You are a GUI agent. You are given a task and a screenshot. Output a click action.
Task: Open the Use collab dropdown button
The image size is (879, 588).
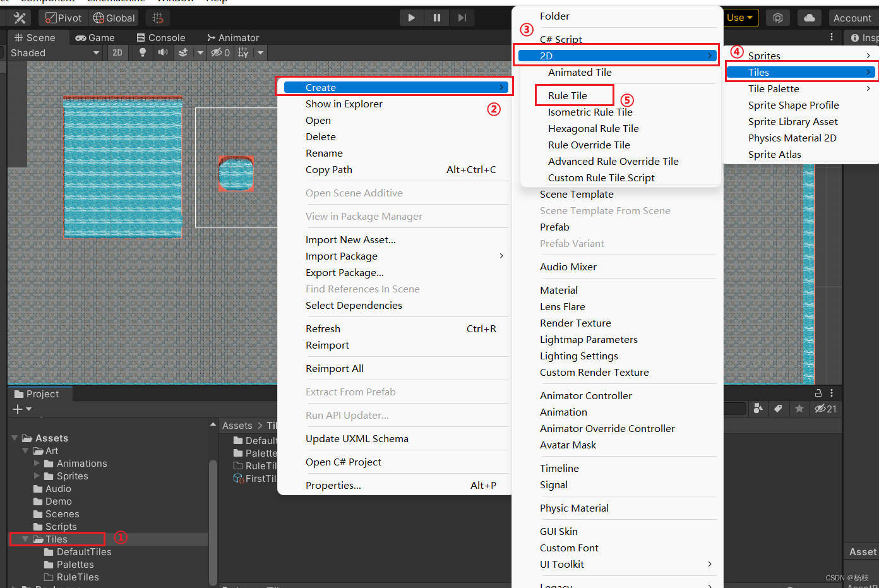click(x=739, y=18)
